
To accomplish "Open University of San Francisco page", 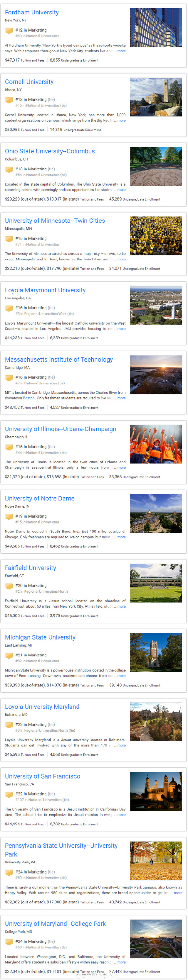I will 42,776.
